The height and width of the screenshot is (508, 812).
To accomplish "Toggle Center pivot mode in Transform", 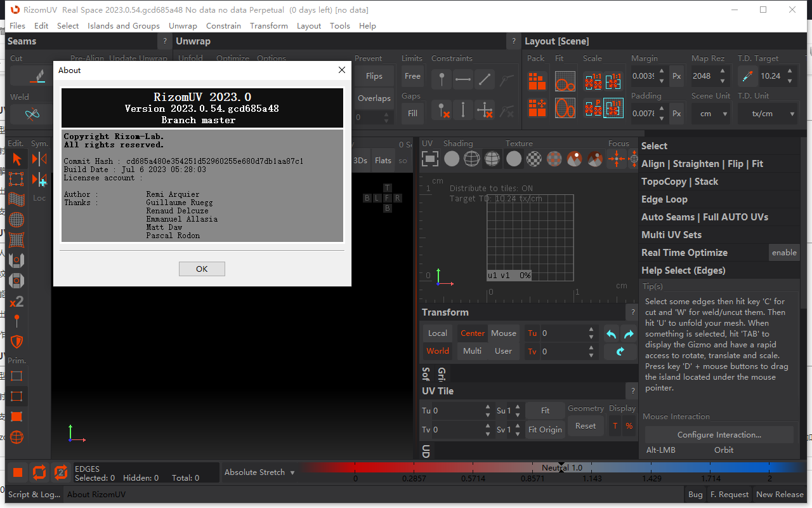I will 472,333.
